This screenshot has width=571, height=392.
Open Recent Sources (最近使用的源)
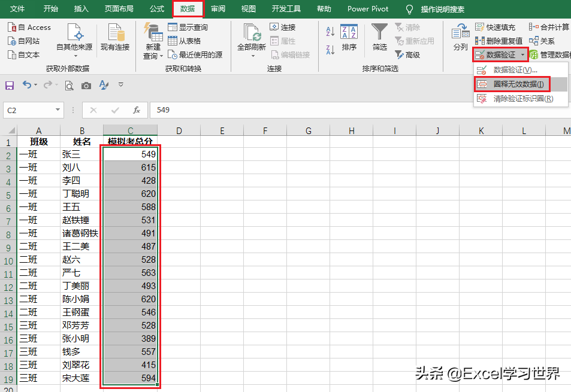point(195,55)
